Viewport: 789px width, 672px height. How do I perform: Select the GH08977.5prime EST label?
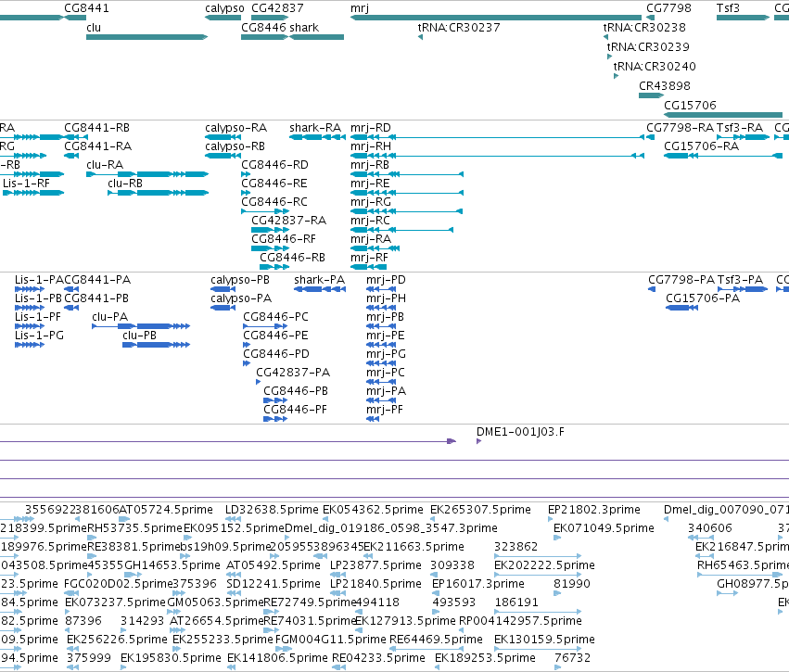(x=753, y=584)
